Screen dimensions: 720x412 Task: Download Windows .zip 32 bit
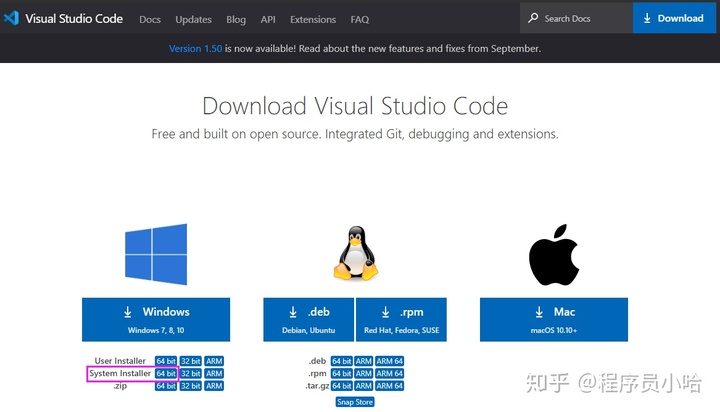(191, 386)
